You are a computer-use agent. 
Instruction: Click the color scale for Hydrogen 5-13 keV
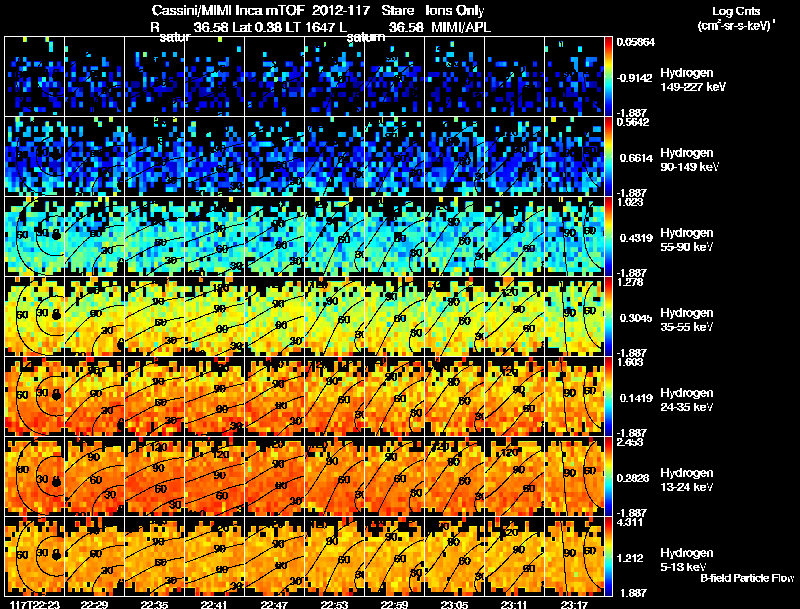[608, 556]
